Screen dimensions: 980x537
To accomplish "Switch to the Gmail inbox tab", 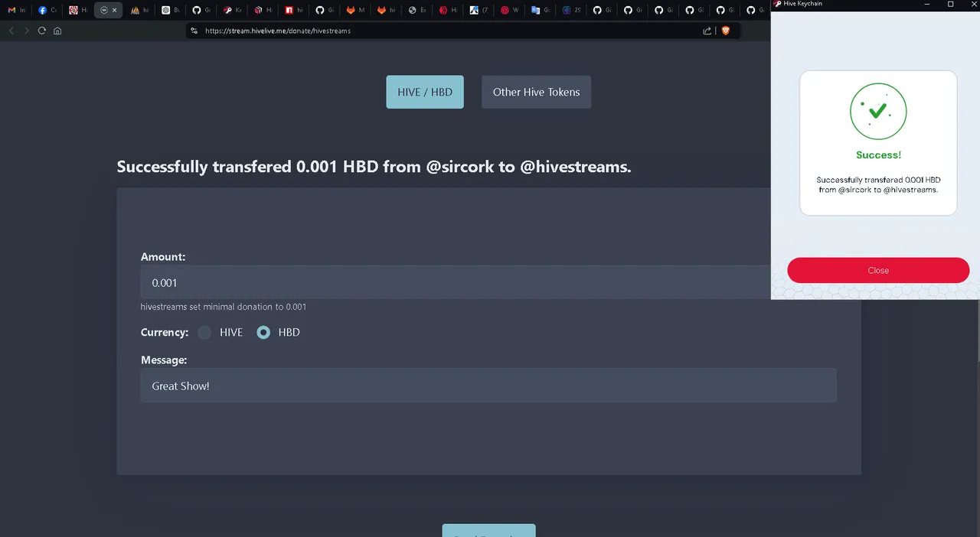I will coord(17,10).
